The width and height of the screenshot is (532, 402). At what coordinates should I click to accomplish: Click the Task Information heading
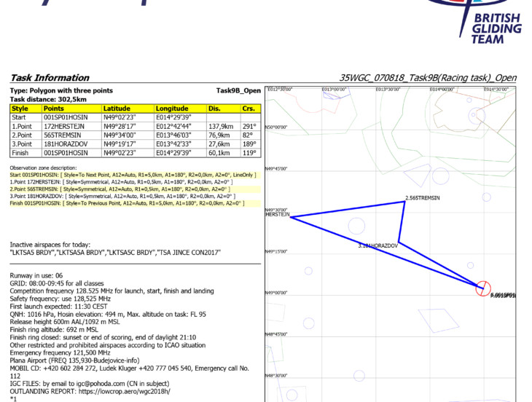coord(50,78)
